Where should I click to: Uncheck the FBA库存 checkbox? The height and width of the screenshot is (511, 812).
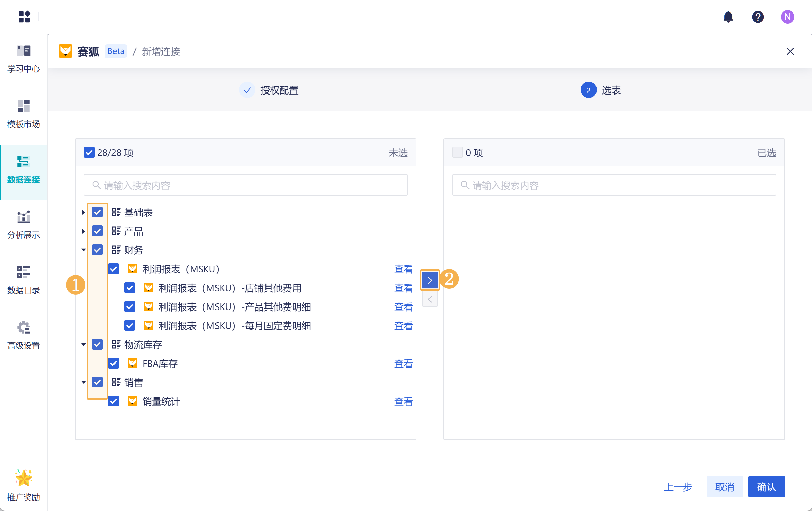(114, 364)
